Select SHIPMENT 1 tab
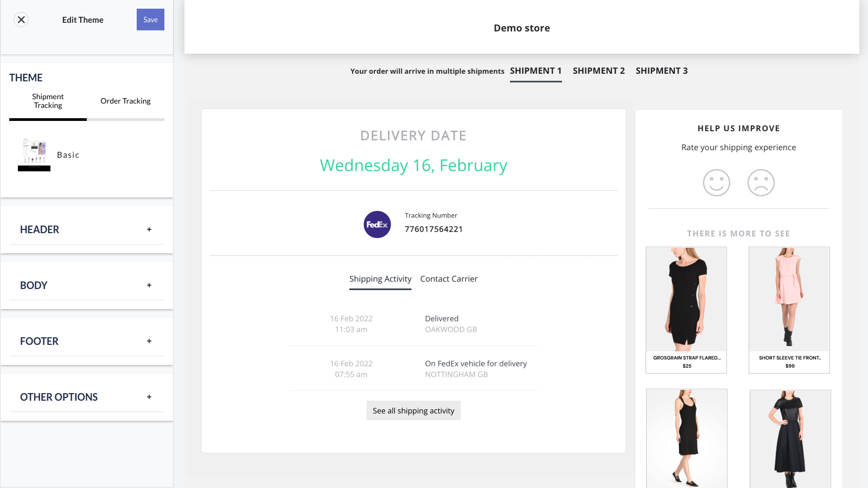This screenshot has height=488, width=868. [536, 71]
